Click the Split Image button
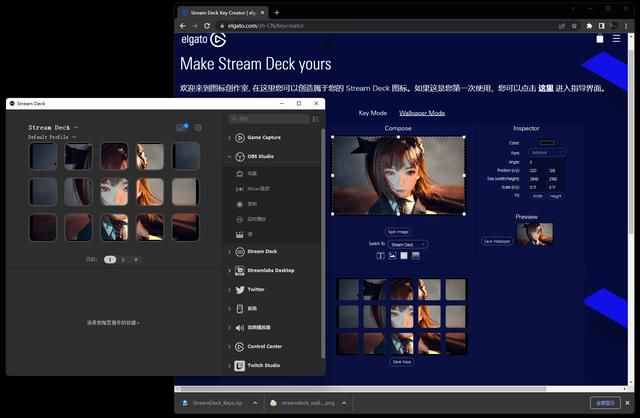 398,232
